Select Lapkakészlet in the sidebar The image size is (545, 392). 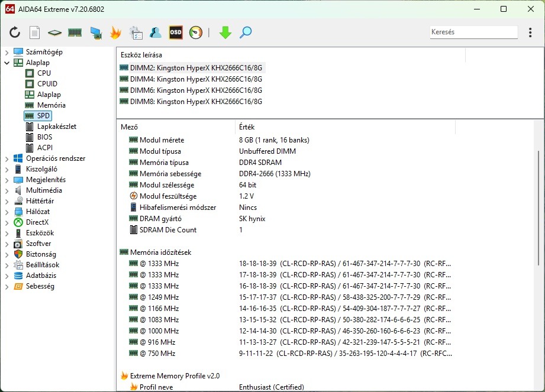point(57,127)
